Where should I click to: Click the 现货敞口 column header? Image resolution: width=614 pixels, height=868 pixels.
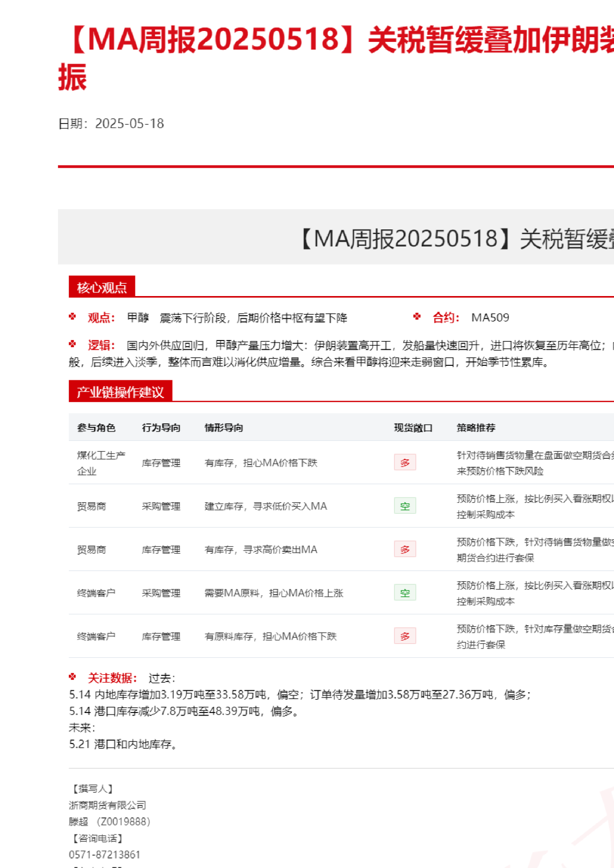pyautogui.click(x=413, y=428)
